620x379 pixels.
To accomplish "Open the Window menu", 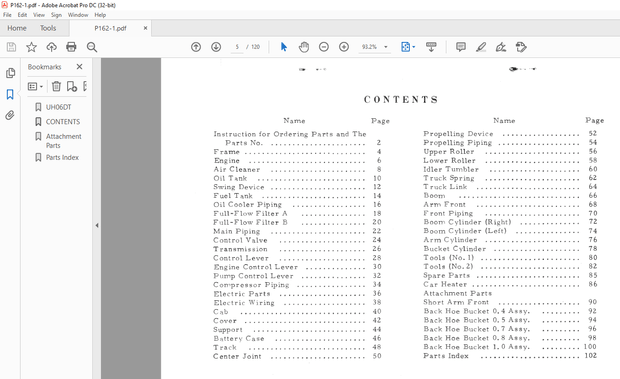I will (x=78, y=15).
